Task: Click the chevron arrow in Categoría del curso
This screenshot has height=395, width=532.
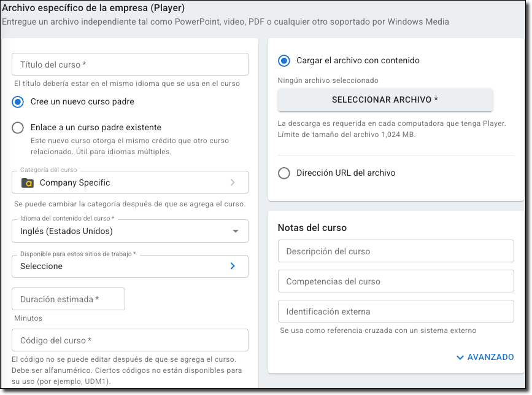Action: tap(233, 182)
